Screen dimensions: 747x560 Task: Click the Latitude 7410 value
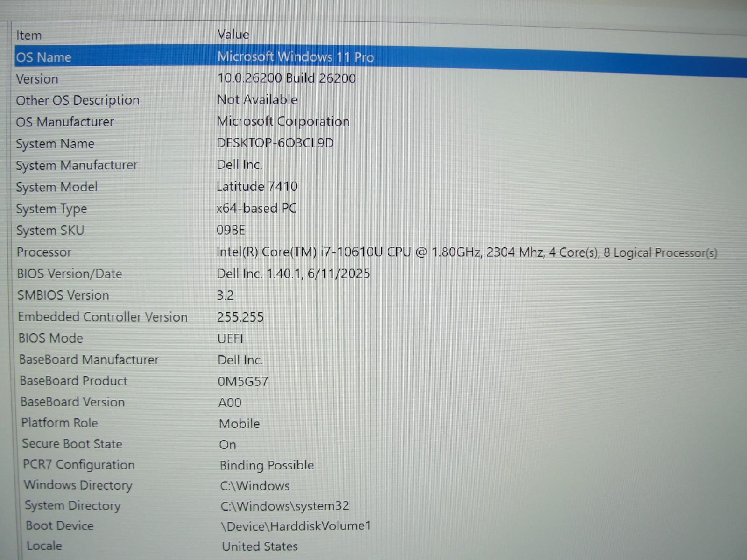(257, 186)
